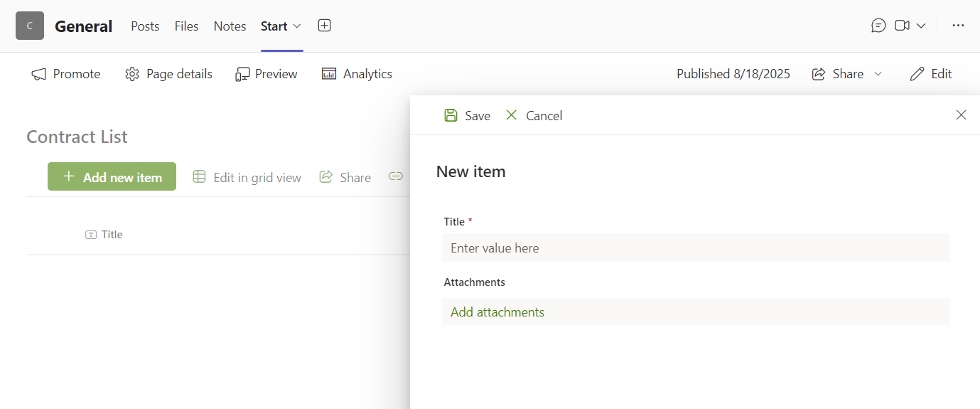Go to the Notes tab
The height and width of the screenshot is (409, 980).
(230, 26)
